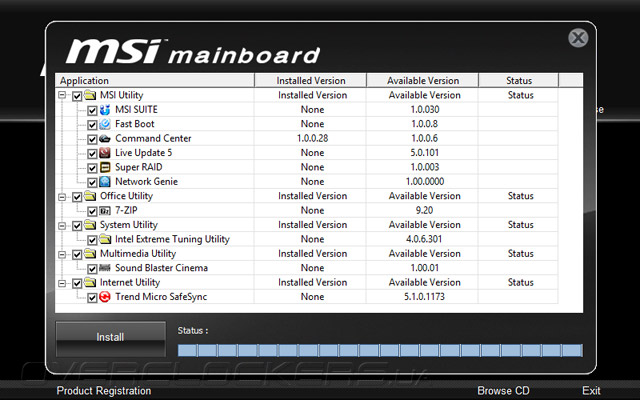Uncheck the MSI Utility group checkbox

[x=77, y=96]
